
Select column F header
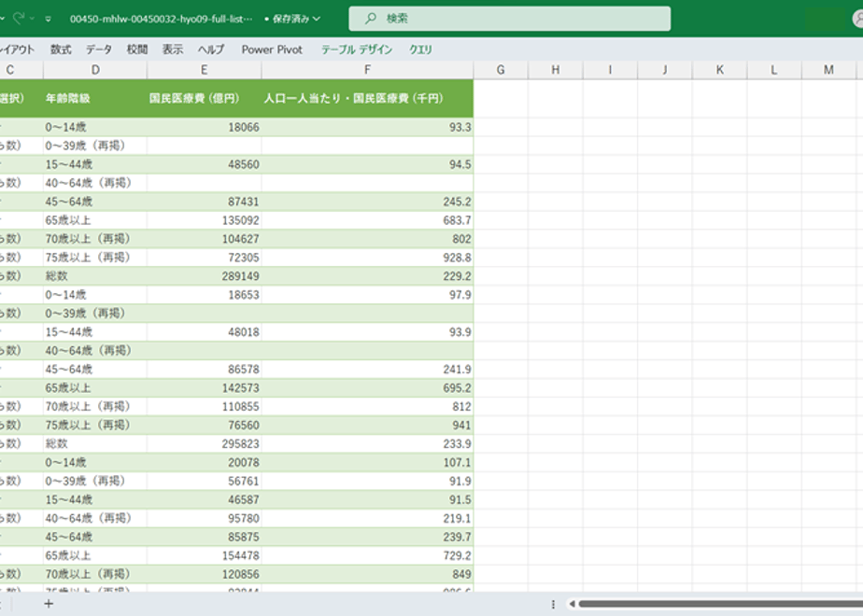367,70
